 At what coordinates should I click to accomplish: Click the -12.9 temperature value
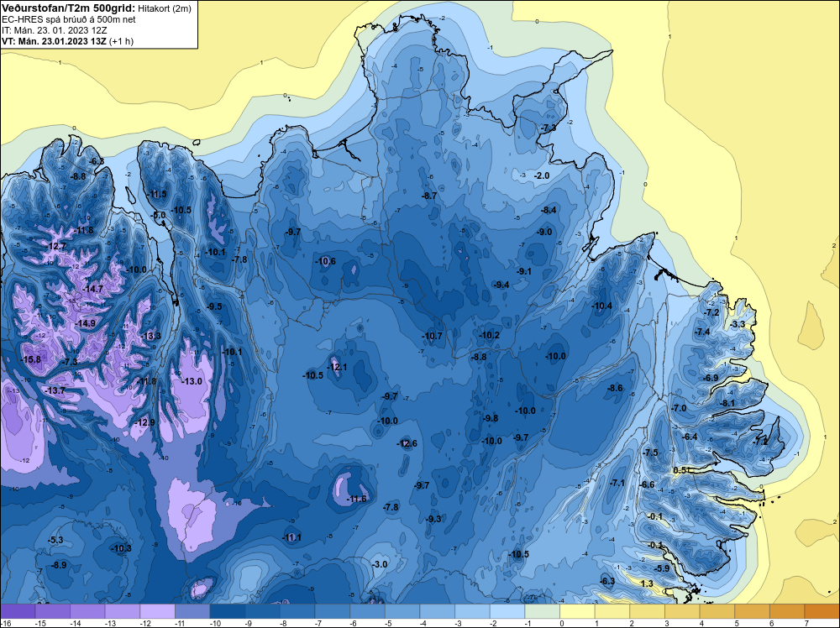[144, 422]
